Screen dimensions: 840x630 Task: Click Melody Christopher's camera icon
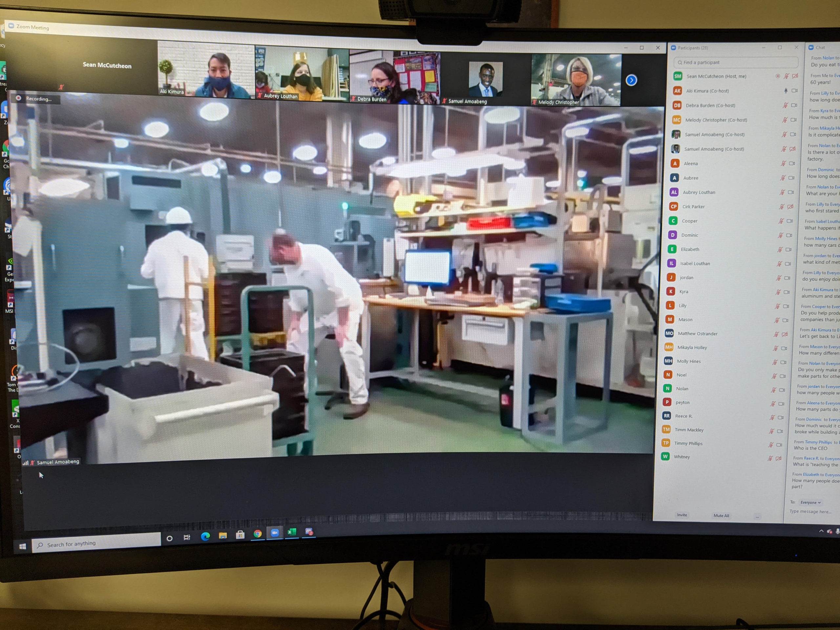[x=793, y=120]
